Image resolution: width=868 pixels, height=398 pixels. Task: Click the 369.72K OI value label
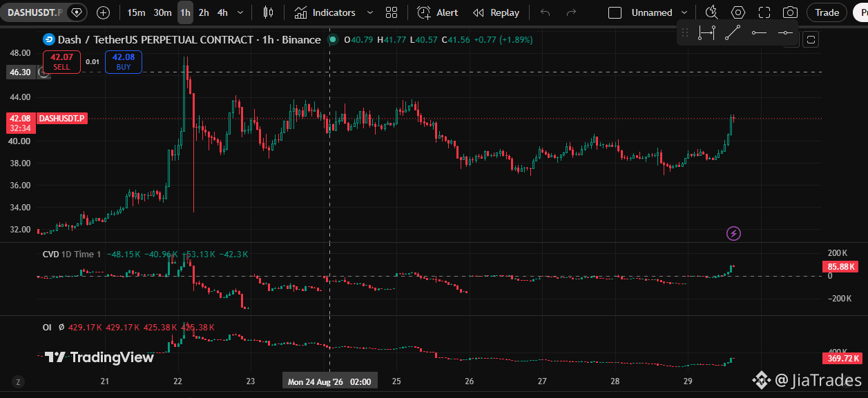pos(842,359)
